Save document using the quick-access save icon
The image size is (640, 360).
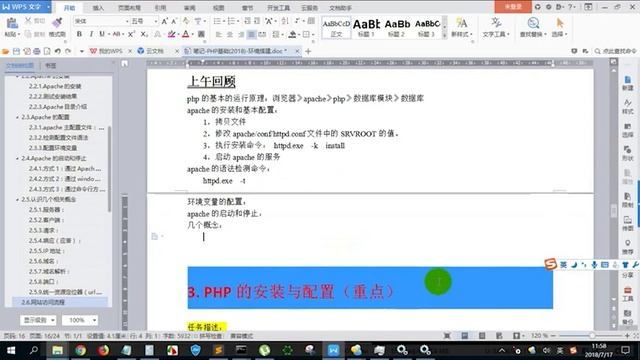pos(16,51)
